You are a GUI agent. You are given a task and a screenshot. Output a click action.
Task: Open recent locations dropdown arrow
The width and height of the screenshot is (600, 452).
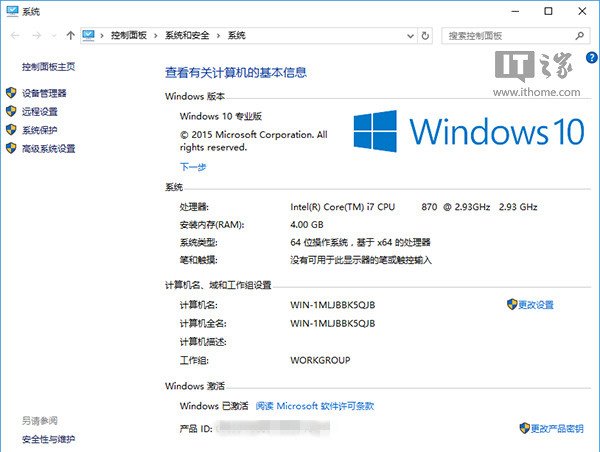(x=54, y=36)
